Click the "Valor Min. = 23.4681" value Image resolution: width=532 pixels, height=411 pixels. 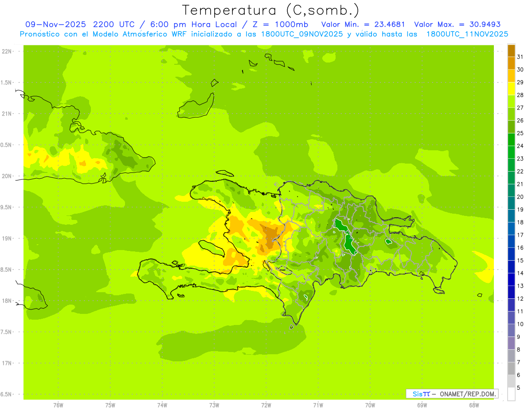(363, 24)
